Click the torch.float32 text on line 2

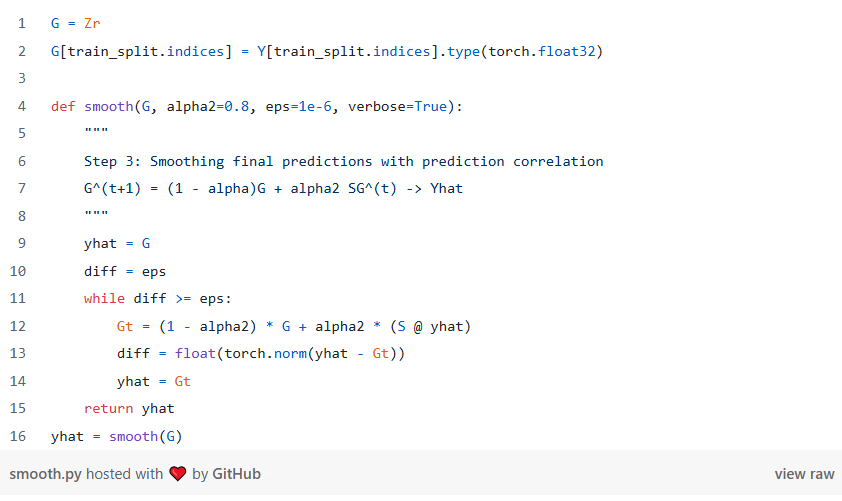tap(542, 52)
